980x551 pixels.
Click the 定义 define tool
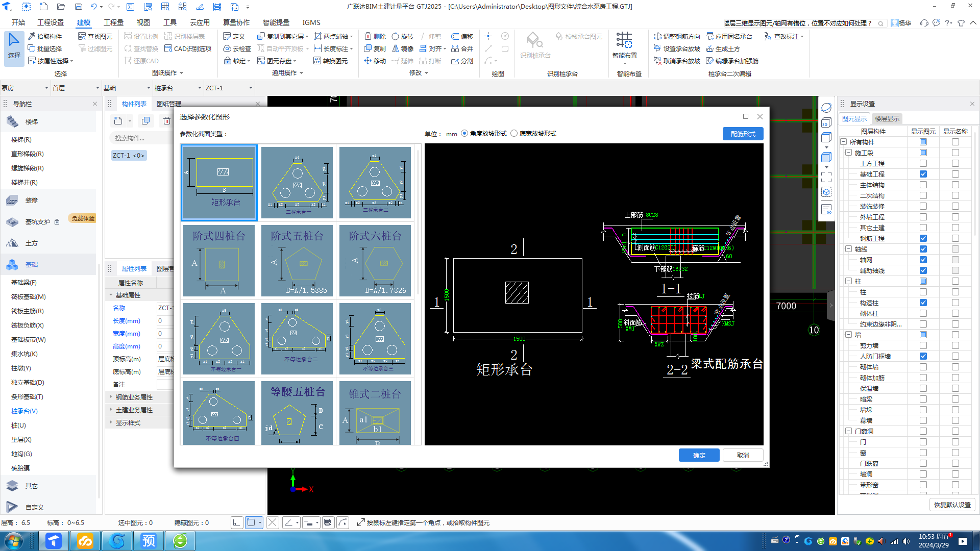(234, 36)
